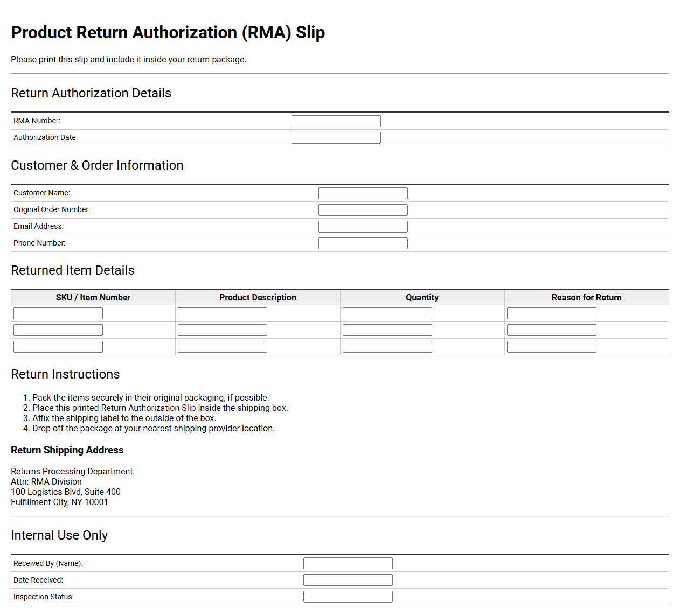Click instruction 'Place this printed Return Authorization Slip' line
The width and height of the screenshot is (680, 616).
160,408
